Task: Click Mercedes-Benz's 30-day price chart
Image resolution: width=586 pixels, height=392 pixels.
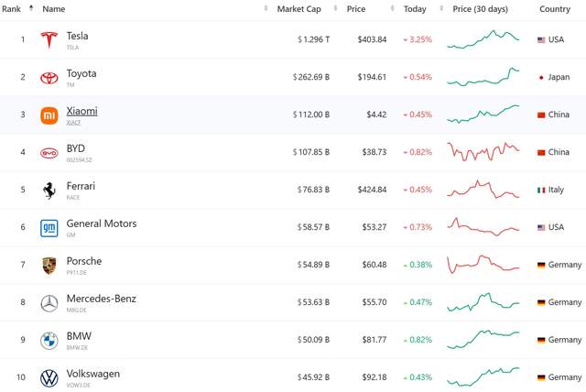Action: [x=483, y=302]
